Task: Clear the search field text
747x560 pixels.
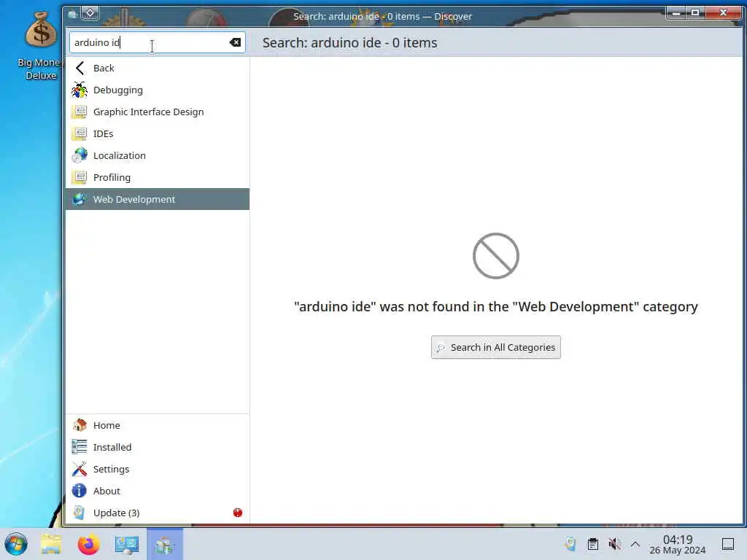Action: pos(235,42)
